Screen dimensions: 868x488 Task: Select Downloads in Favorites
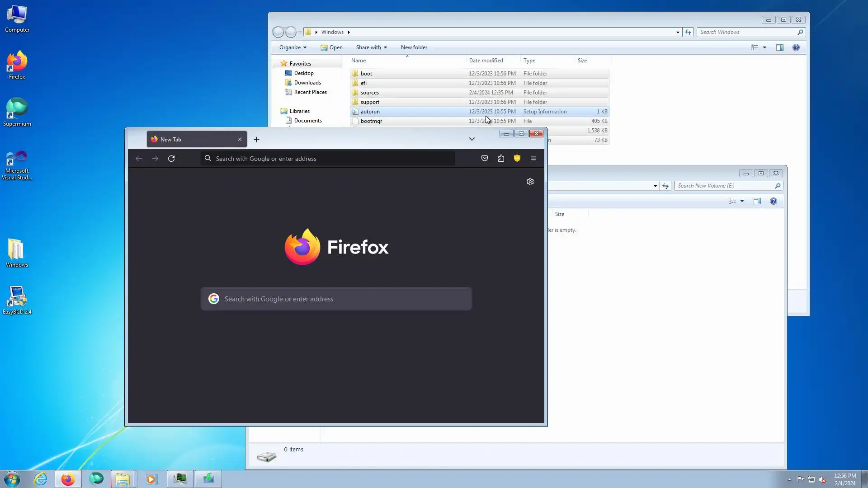tap(307, 83)
